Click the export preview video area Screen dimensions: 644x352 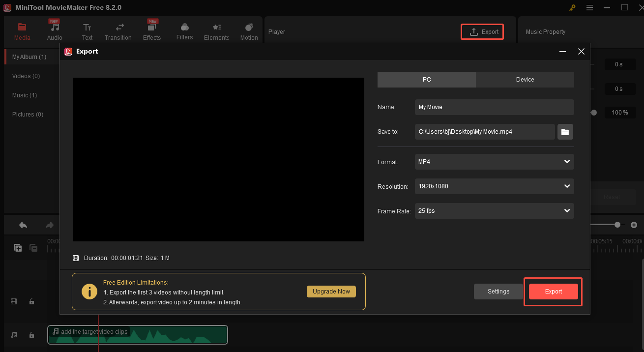[219, 159]
